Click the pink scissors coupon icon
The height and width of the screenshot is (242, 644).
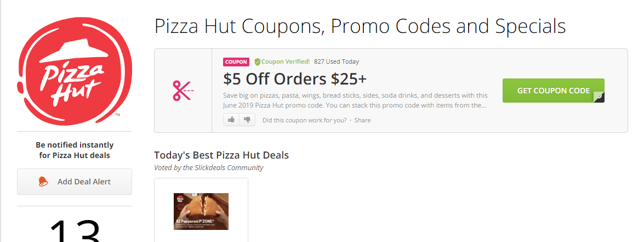183,91
